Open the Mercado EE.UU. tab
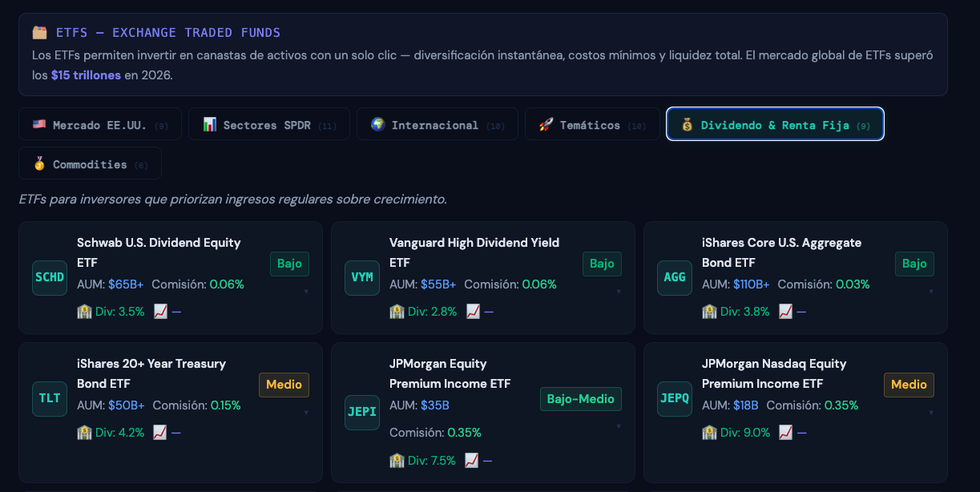The image size is (980, 492). [100, 124]
